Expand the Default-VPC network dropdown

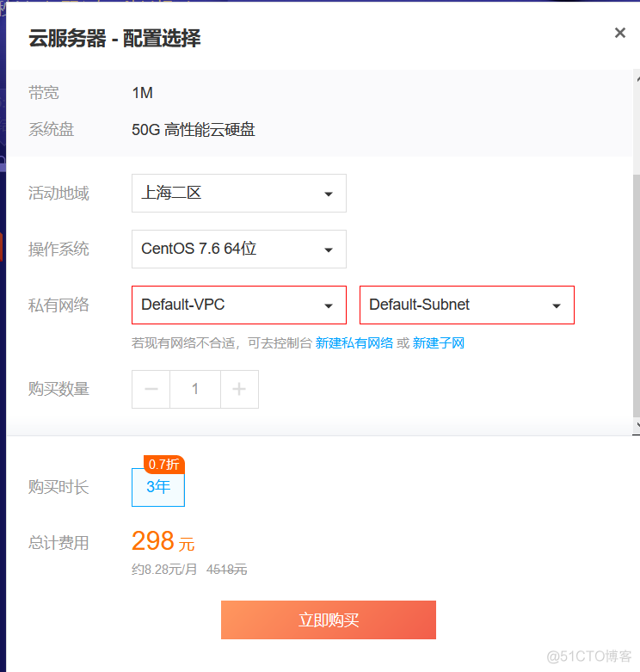point(238,305)
